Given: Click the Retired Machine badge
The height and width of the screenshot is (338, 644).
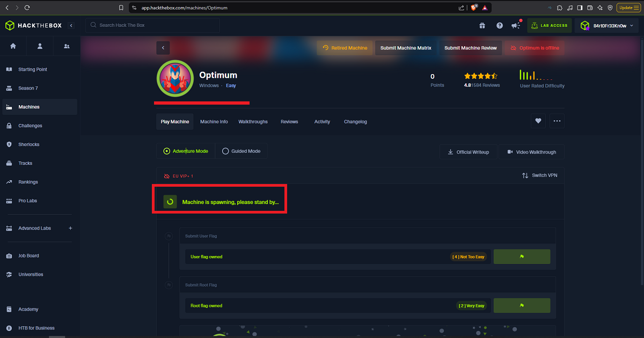Looking at the screenshot, I should (345, 48).
